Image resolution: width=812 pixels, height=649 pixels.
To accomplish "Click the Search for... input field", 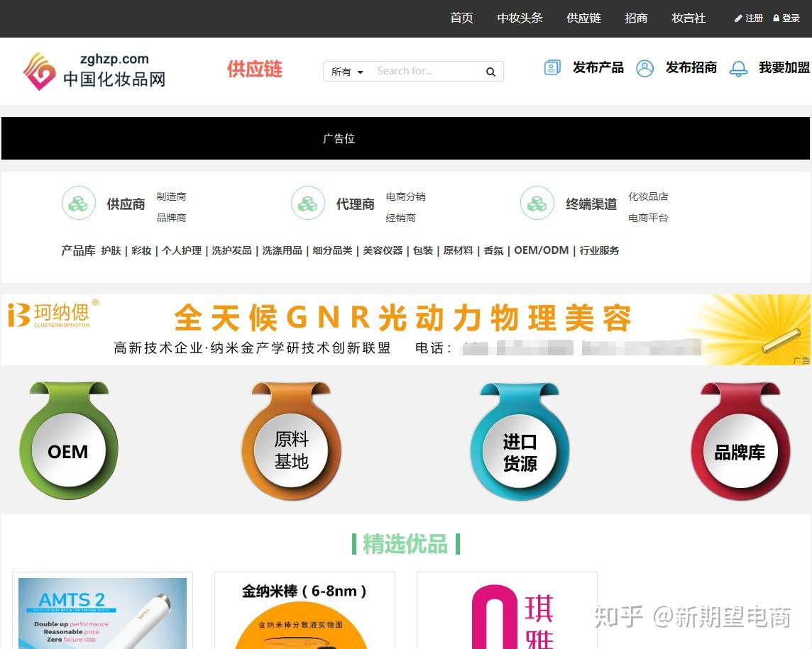I will 427,71.
